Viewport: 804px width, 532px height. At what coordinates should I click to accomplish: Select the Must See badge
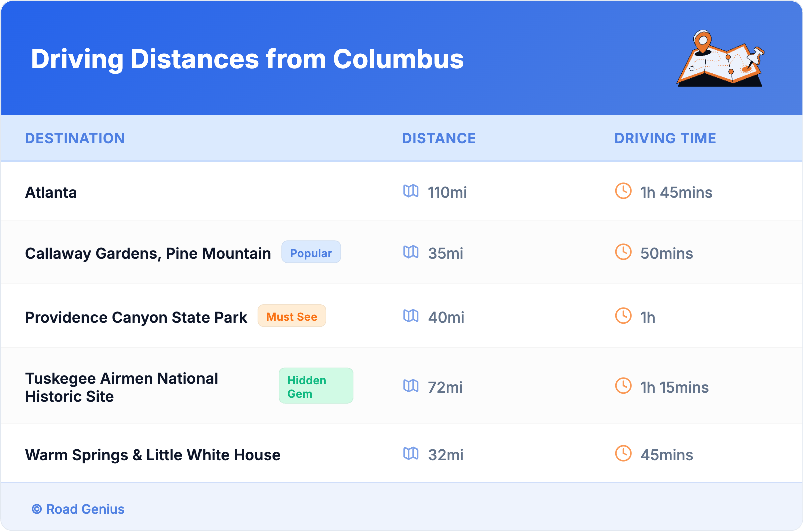coord(292,316)
